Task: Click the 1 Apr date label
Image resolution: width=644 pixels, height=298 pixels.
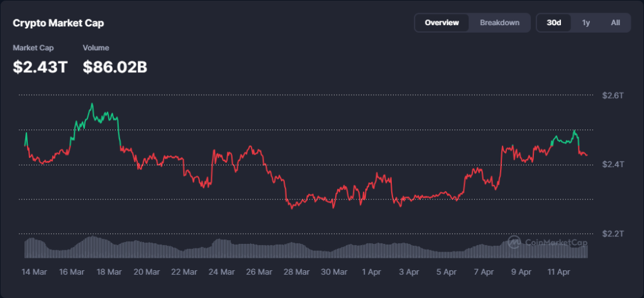Action: click(371, 272)
